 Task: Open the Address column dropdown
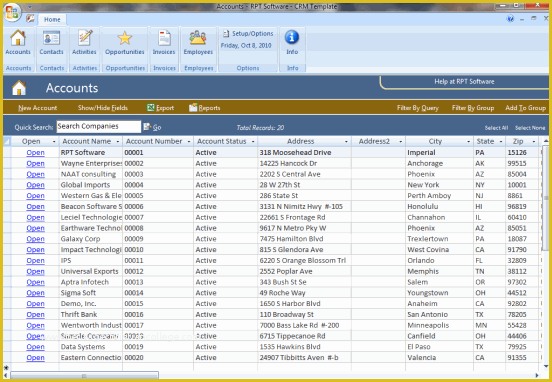346,142
